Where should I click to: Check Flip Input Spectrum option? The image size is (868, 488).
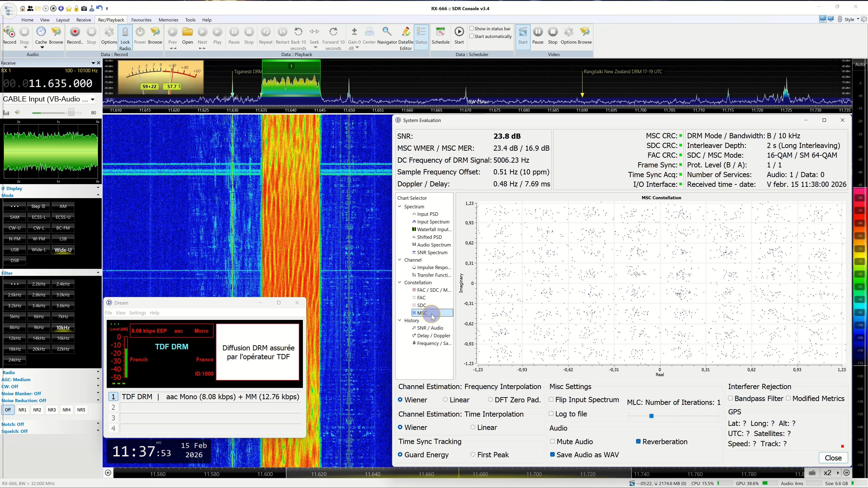(x=551, y=399)
